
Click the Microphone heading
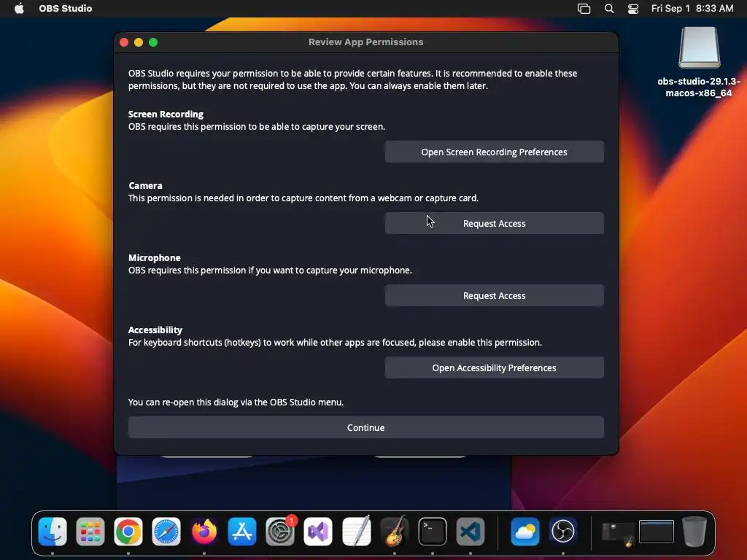click(x=155, y=257)
